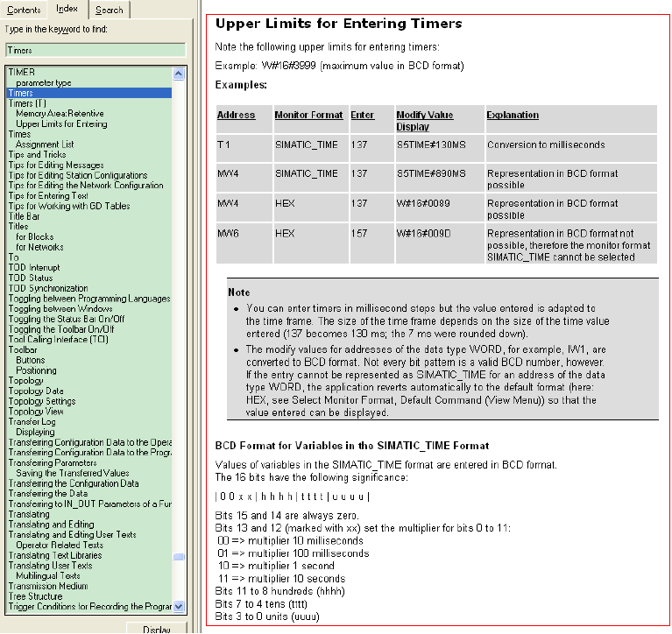The image size is (672, 634).
Task: Choose 'TOD Interrupt' index entry
Action: (36, 268)
